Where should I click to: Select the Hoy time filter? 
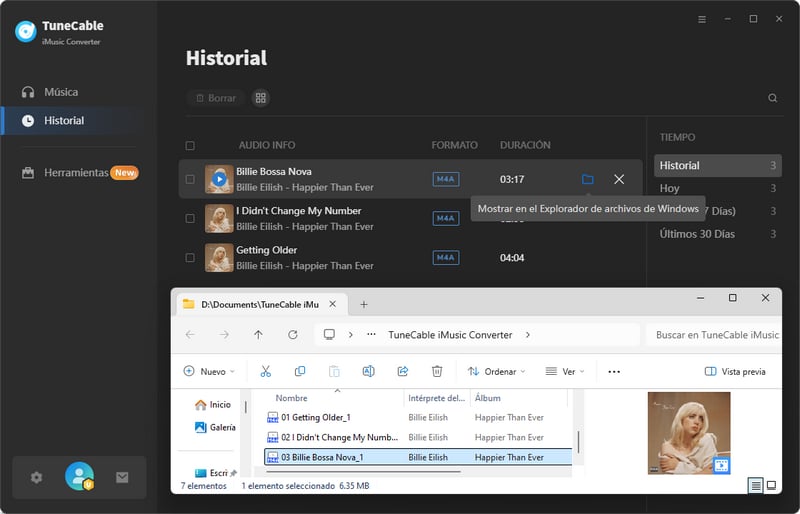point(670,188)
